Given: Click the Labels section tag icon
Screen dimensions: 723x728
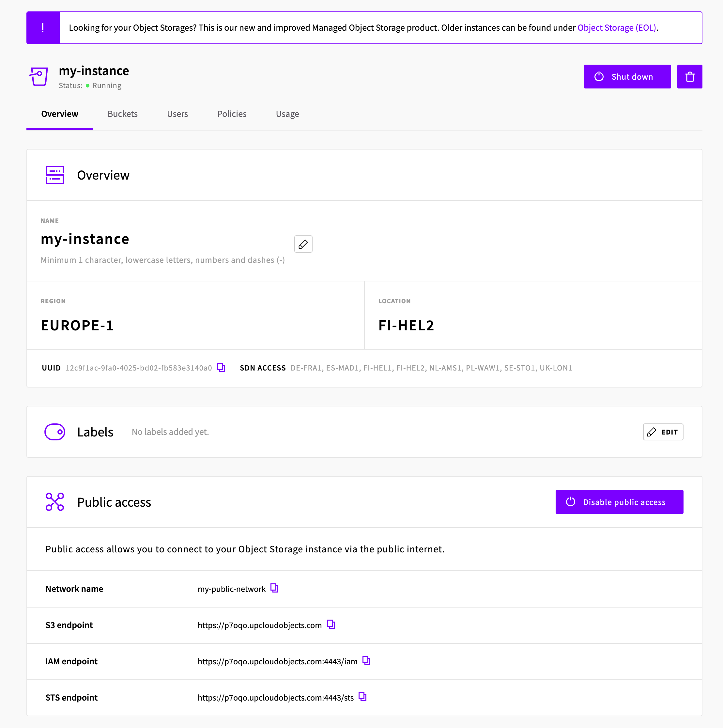Looking at the screenshot, I should [x=55, y=432].
